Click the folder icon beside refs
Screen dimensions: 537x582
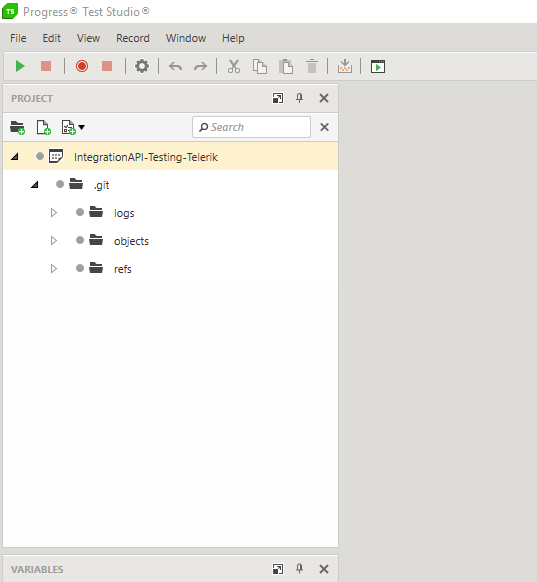click(96, 268)
